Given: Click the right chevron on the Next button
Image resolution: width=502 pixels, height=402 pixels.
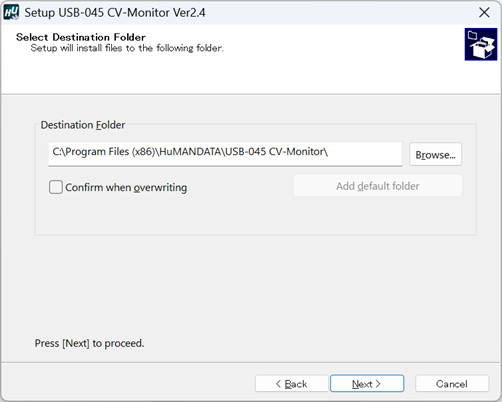Looking at the screenshot, I should click(378, 384).
